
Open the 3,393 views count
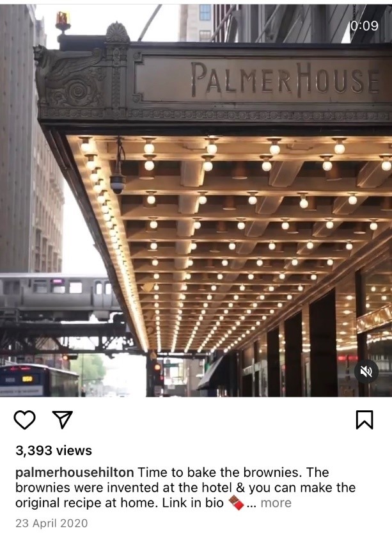[x=54, y=451]
